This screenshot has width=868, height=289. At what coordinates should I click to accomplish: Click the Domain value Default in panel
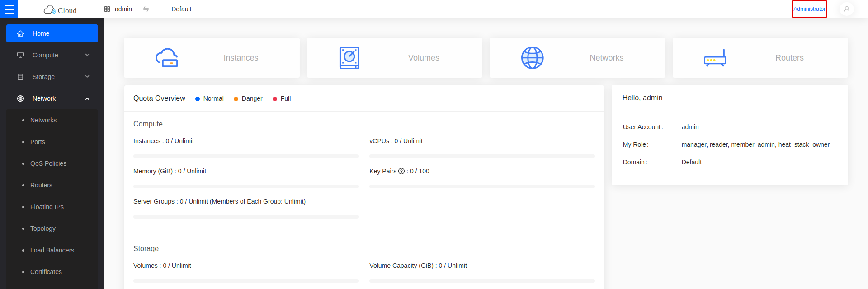[x=692, y=162]
